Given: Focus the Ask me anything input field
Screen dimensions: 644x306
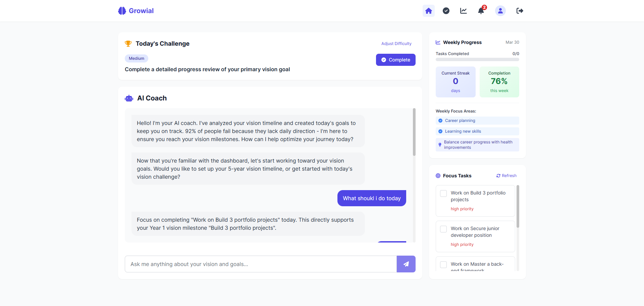Looking at the screenshot, I should click(261, 264).
